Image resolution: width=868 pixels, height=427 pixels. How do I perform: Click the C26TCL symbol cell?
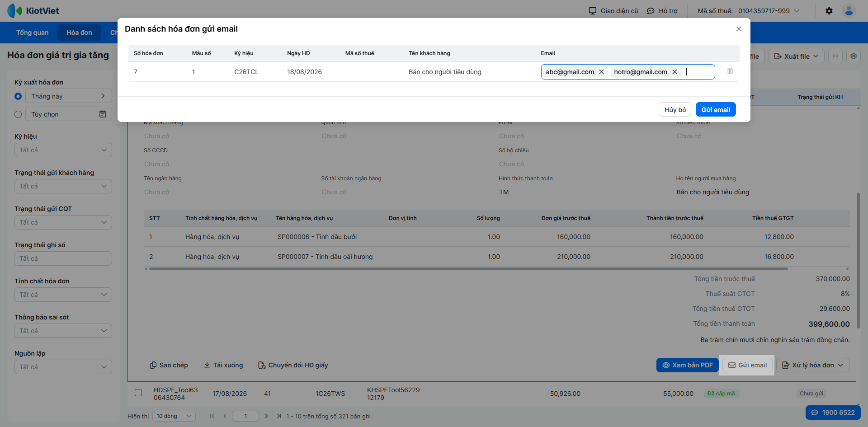pos(246,72)
